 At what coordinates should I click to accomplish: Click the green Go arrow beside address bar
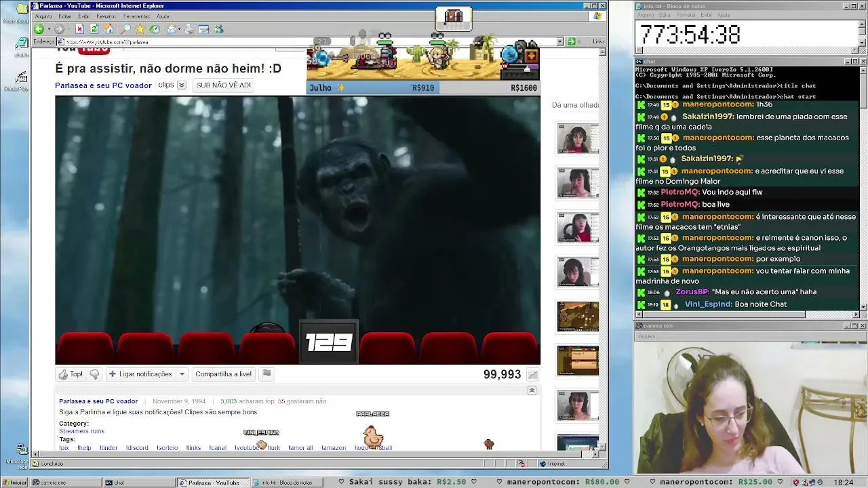coord(571,41)
